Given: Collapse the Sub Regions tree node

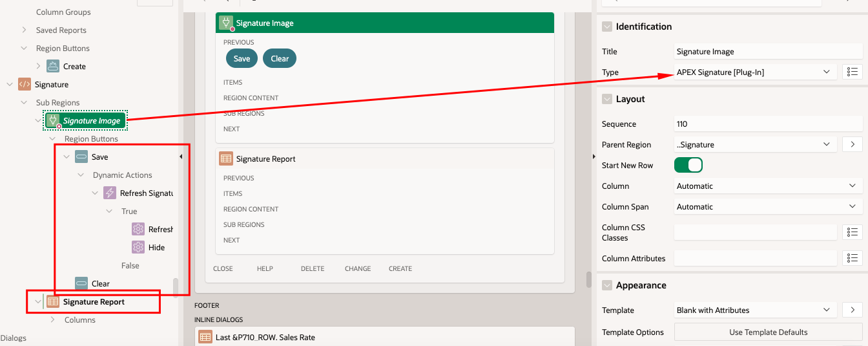Looking at the screenshot, I should pos(24,102).
